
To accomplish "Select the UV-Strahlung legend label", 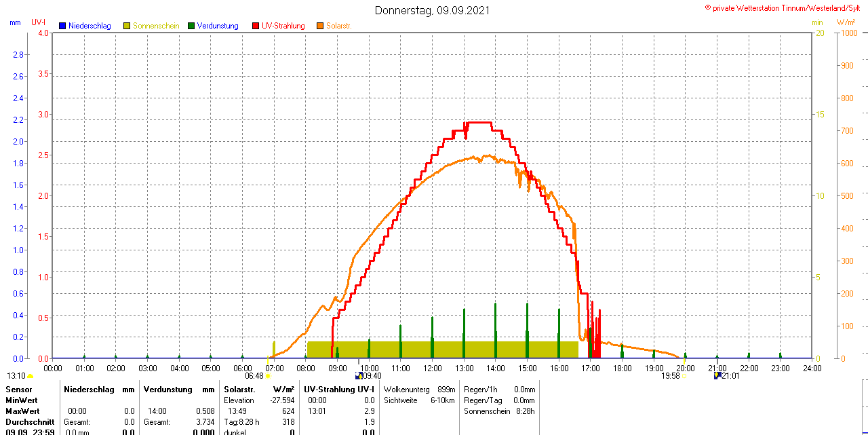I will pos(283,26).
